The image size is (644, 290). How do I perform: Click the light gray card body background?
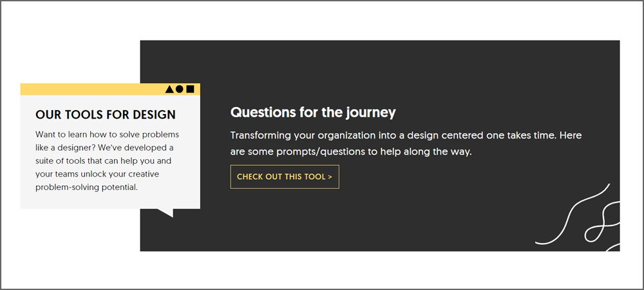110,200
